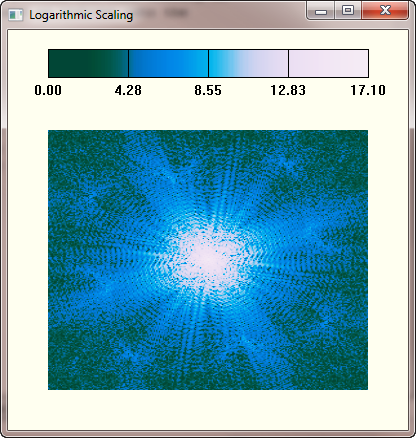416x438 pixels.
Task: Click the colorbar label 12.83
Action: 288,90
